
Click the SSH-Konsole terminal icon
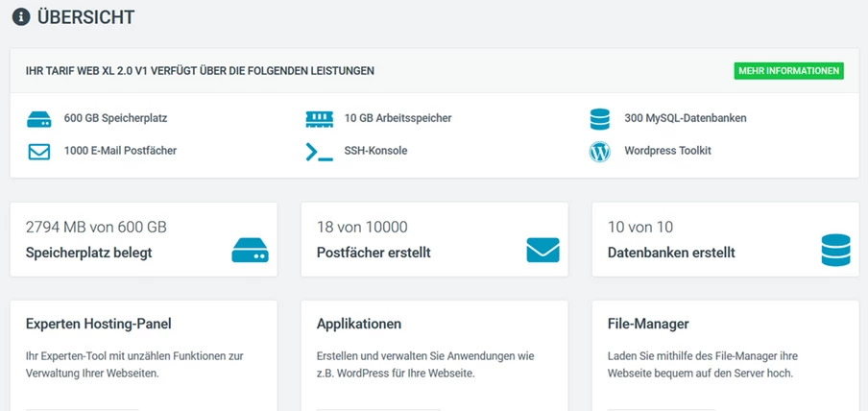click(320, 152)
